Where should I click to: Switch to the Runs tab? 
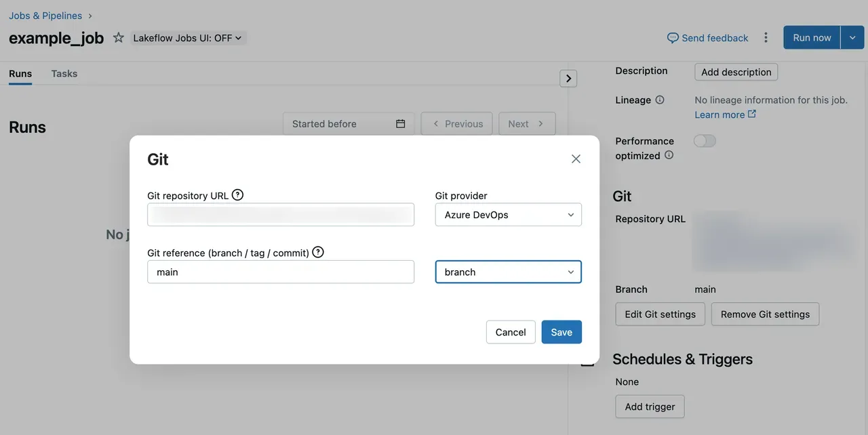[x=20, y=74]
